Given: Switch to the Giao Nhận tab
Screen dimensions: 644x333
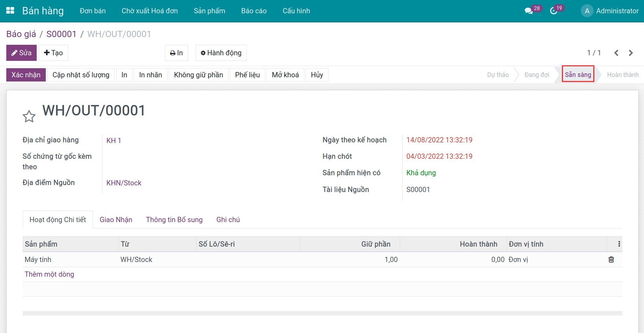Looking at the screenshot, I should [116, 220].
